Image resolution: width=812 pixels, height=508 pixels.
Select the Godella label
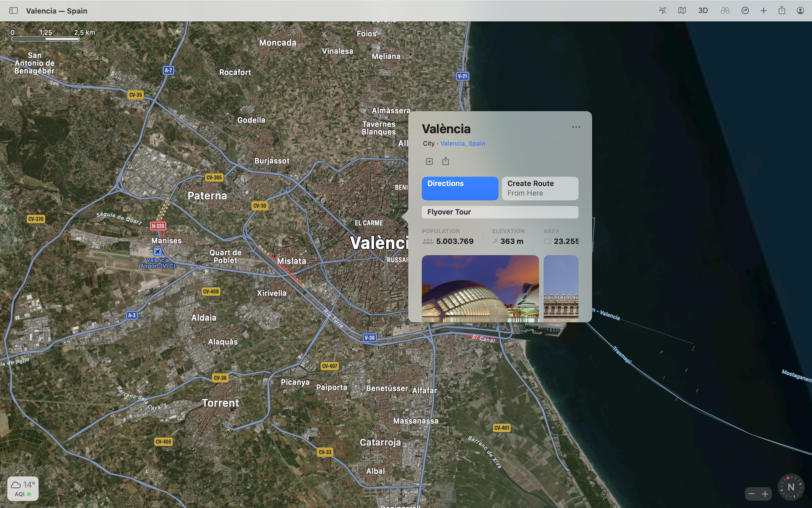[x=251, y=120]
